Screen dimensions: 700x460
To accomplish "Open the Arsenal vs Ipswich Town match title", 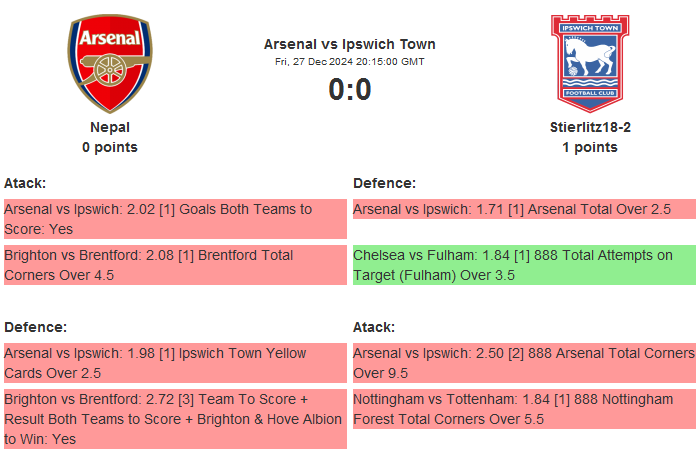I will [350, 44].
